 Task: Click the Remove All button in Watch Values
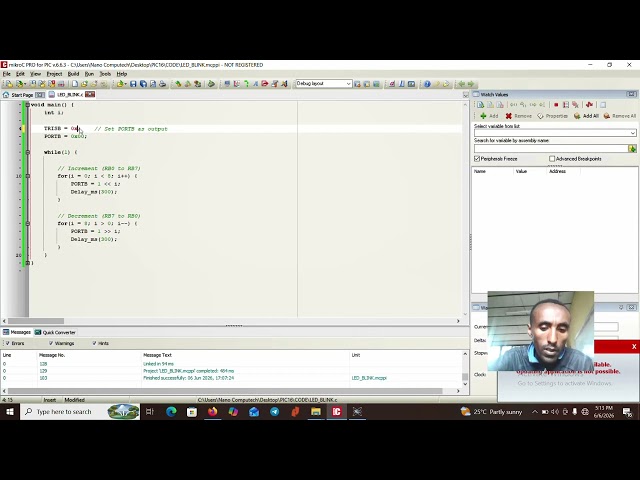coord(620,116)
